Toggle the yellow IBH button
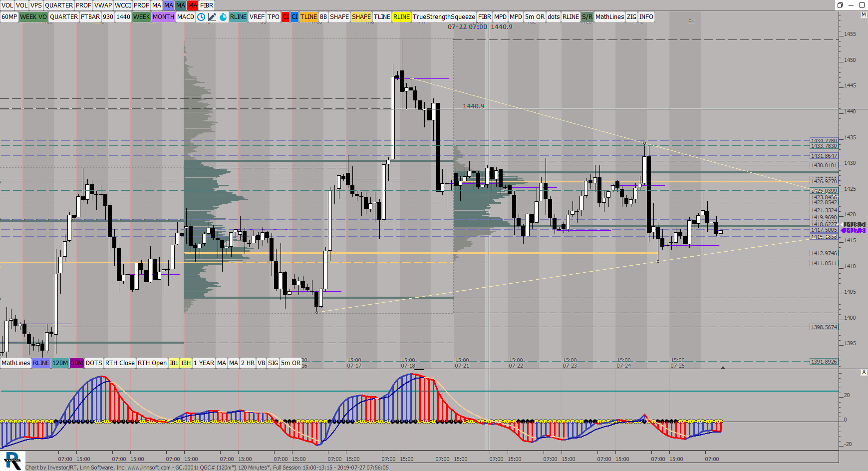 [x=186, y=363]
